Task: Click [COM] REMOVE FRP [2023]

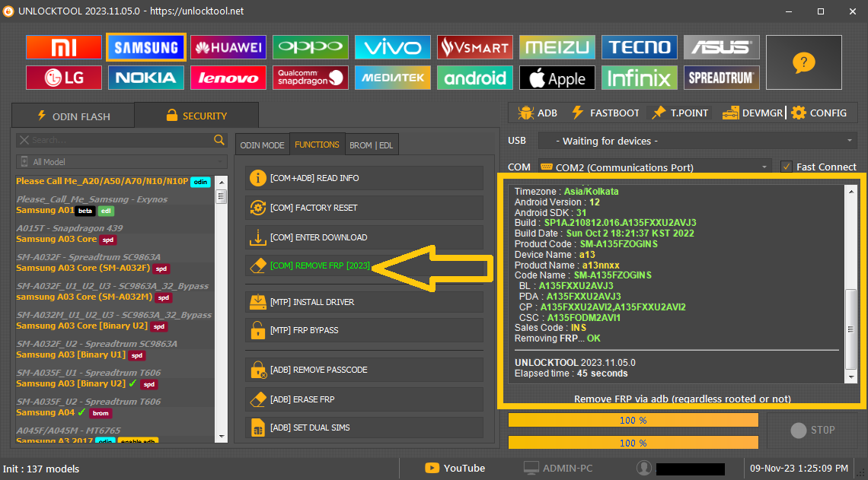Action: (x=364, y=265)
